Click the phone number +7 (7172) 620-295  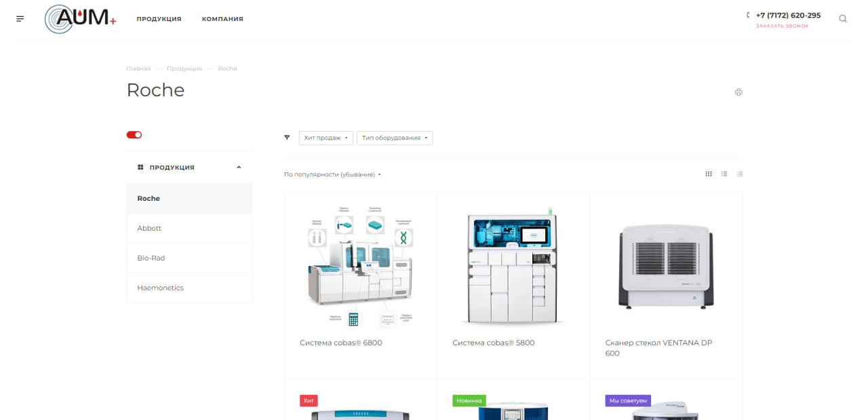point(788,15)
